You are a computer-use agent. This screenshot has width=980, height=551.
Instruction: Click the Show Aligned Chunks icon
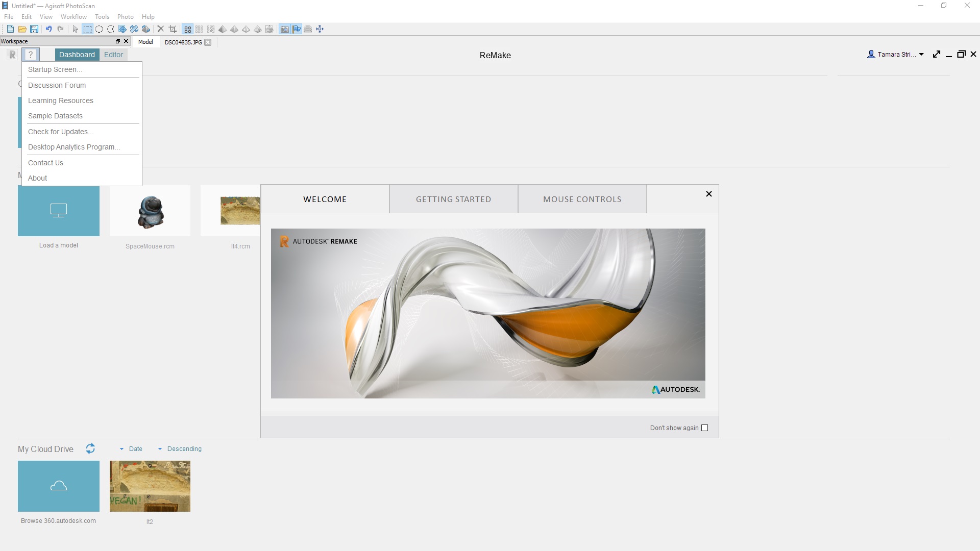[x=308, y=29]
